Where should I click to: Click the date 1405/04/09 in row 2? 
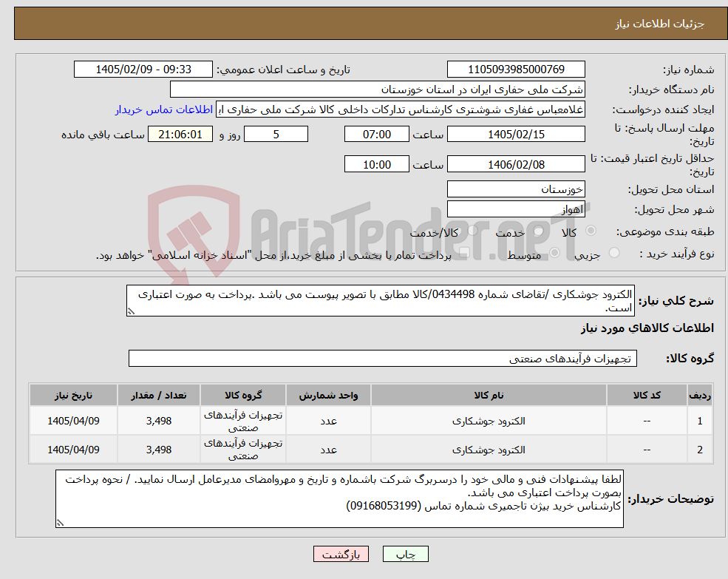point(73,450)
